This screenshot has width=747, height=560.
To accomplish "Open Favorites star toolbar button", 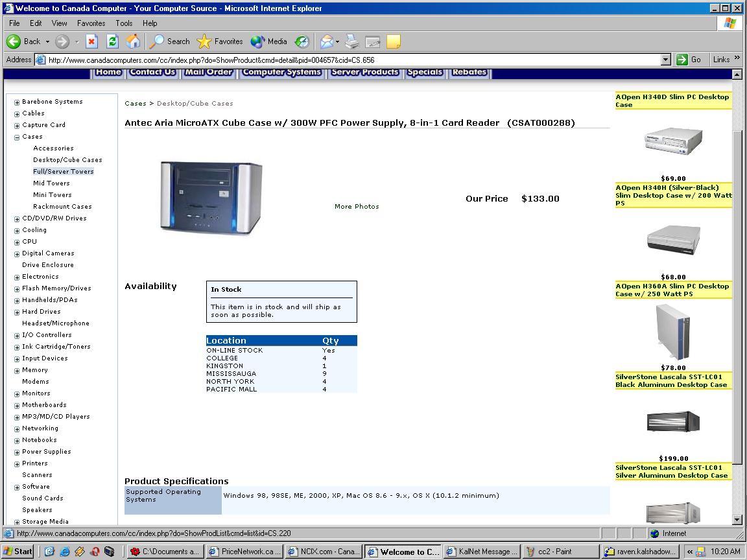I will click(220, 41).
